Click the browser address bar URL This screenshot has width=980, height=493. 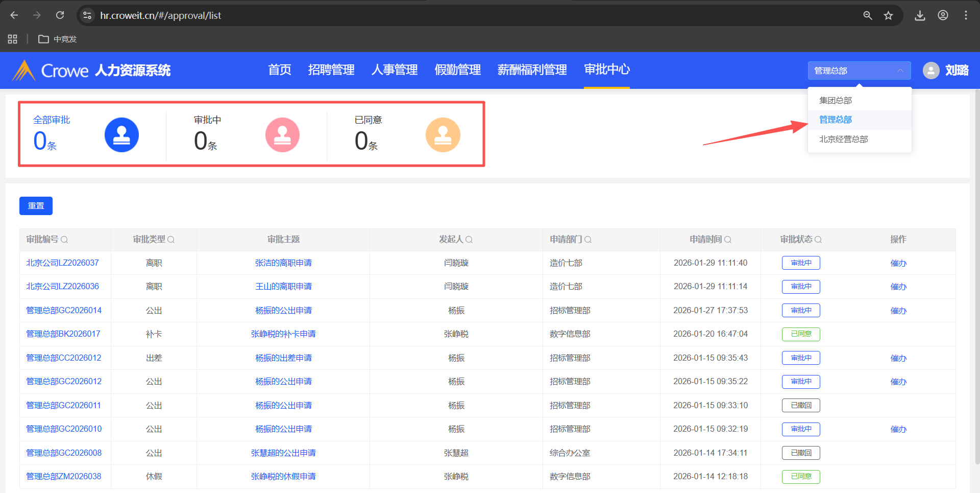(160, 15)
